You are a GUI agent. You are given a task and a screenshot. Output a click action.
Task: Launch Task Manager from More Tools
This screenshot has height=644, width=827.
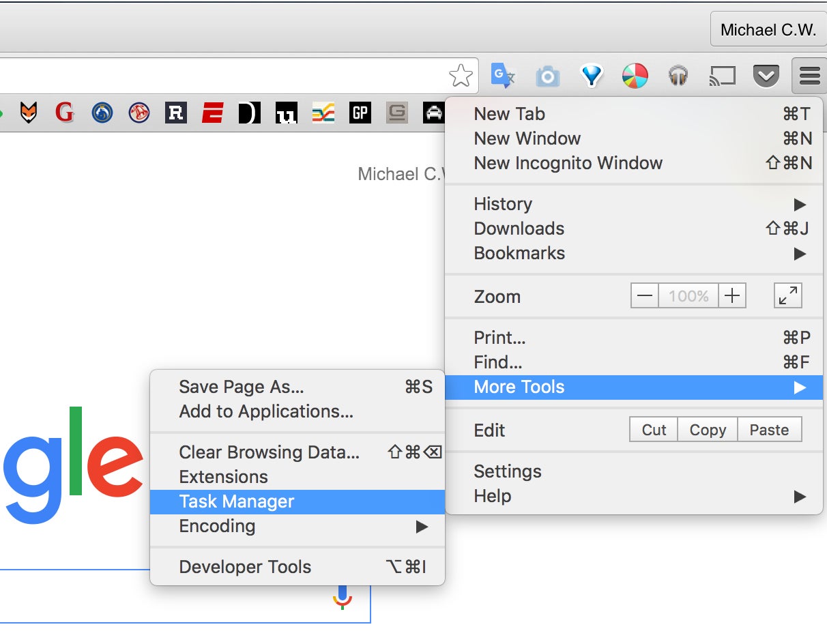[x=298, y=501]
